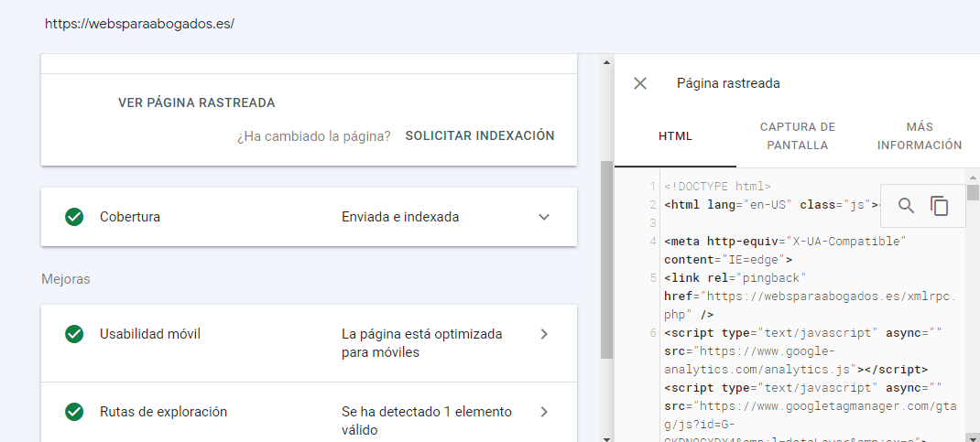Click the Usabilidad móvil label
The image size is (980, 442).
[150, 334]
